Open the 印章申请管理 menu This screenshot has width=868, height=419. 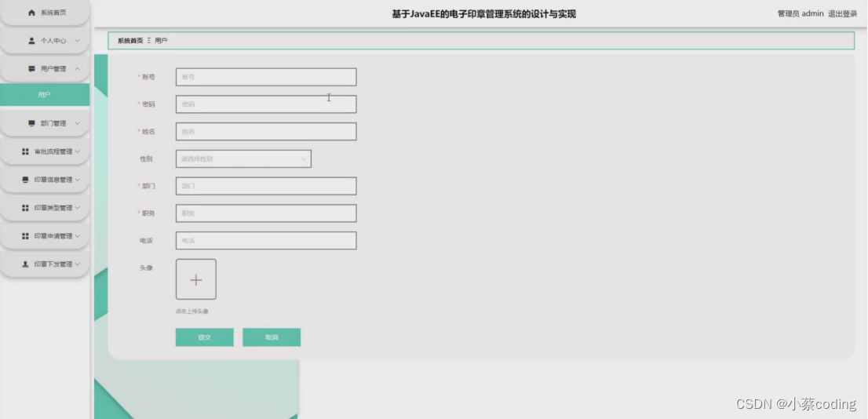(45, 236)
